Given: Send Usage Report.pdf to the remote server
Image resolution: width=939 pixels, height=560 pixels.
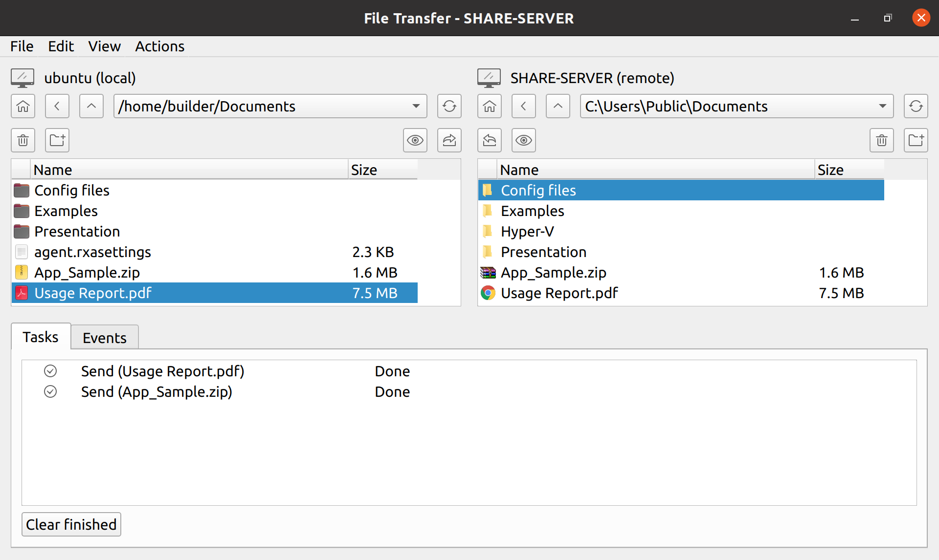Looking at the screenshot, I should pos(449,140).
